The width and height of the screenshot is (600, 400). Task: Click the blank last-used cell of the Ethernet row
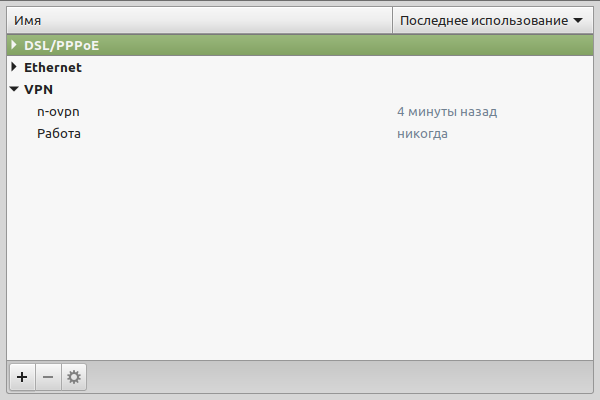493,67
